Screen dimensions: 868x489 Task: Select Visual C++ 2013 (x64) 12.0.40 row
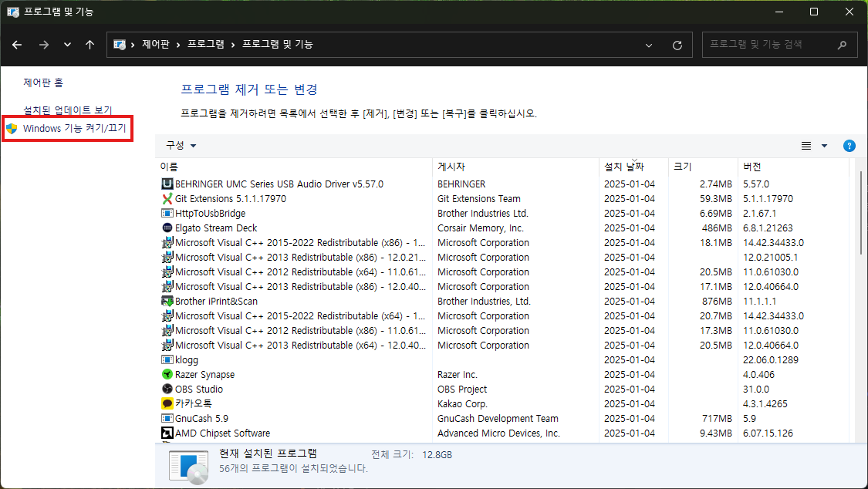point(502,346)
